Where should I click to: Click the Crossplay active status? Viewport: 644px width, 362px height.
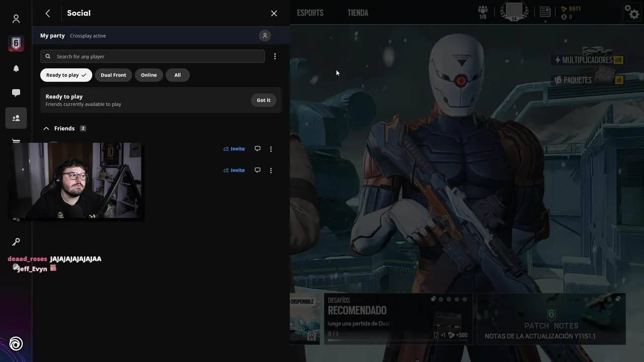point(88,36)
